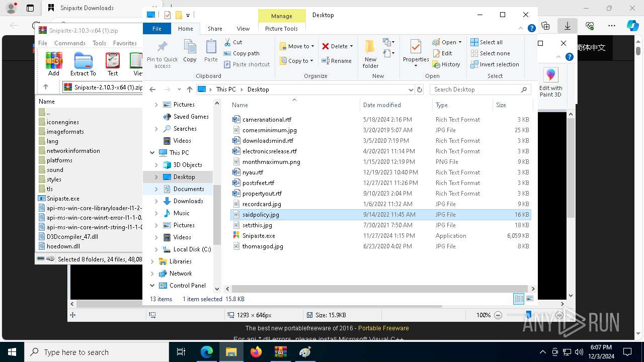Sort files by Name column
Image resolution: width=644 pixels, height=362 pixels.
[294, 105]
